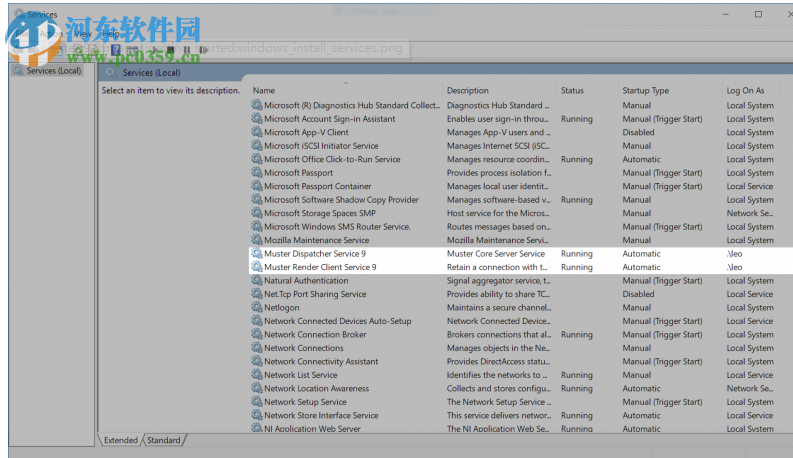Click 'Signal aggregator service, t...' description
The image size is (793, 458).
(x=499, y=281)
